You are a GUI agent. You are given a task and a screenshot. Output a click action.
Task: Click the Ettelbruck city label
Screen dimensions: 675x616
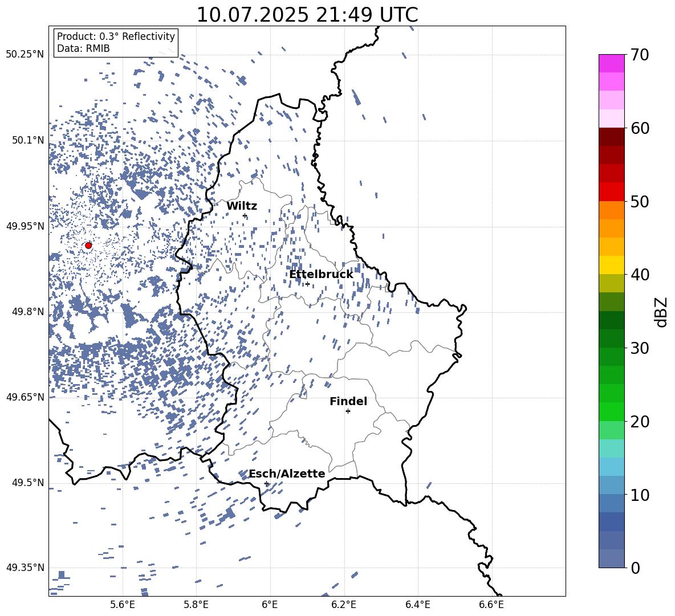(x=321, y=275)
